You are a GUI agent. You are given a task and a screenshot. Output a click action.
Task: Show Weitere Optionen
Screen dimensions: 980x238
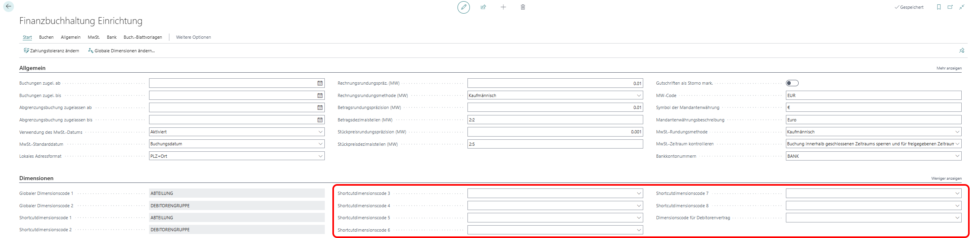click(x=193, y=37)
